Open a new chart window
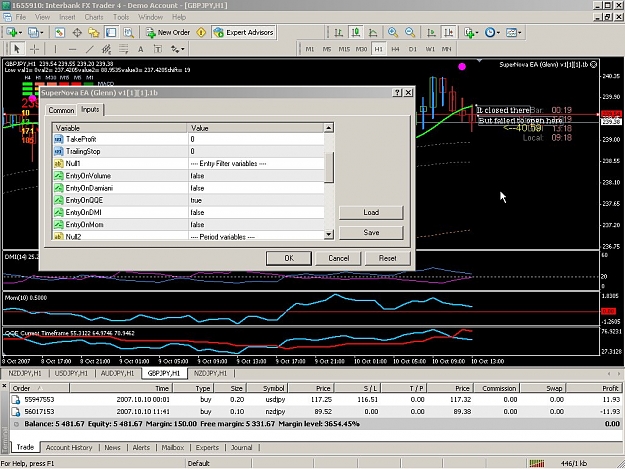Image resolution: width=625 pixels, height=469 pixels. tap(11, 33)
